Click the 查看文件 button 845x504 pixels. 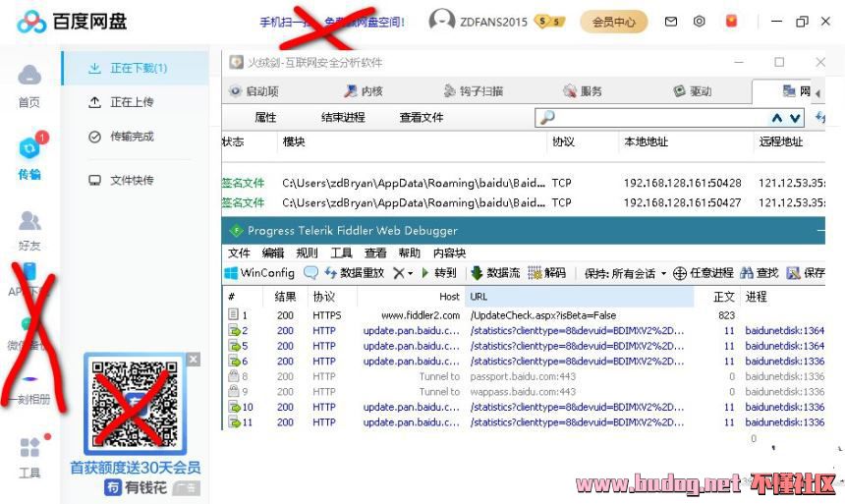[x=422, y=117]
